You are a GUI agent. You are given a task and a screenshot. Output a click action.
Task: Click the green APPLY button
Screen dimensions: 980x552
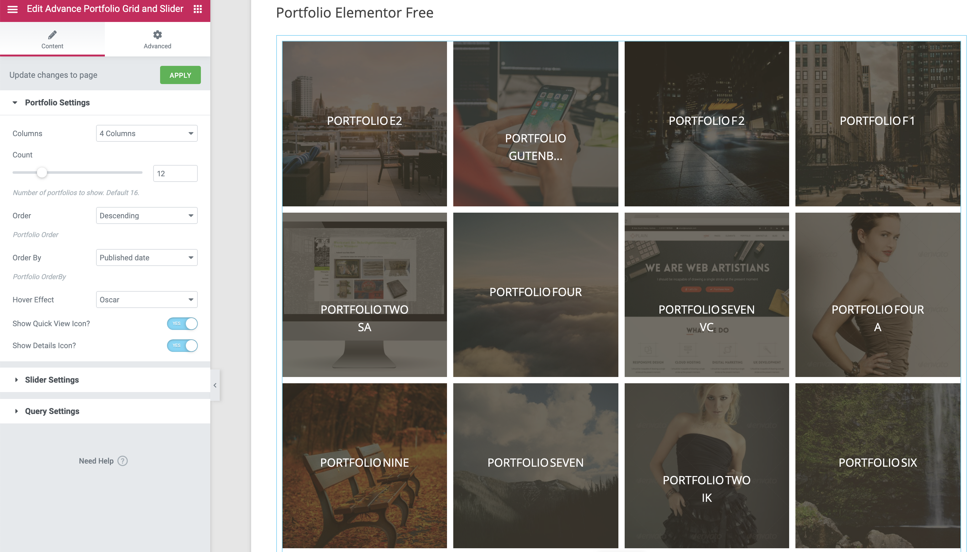180,75
